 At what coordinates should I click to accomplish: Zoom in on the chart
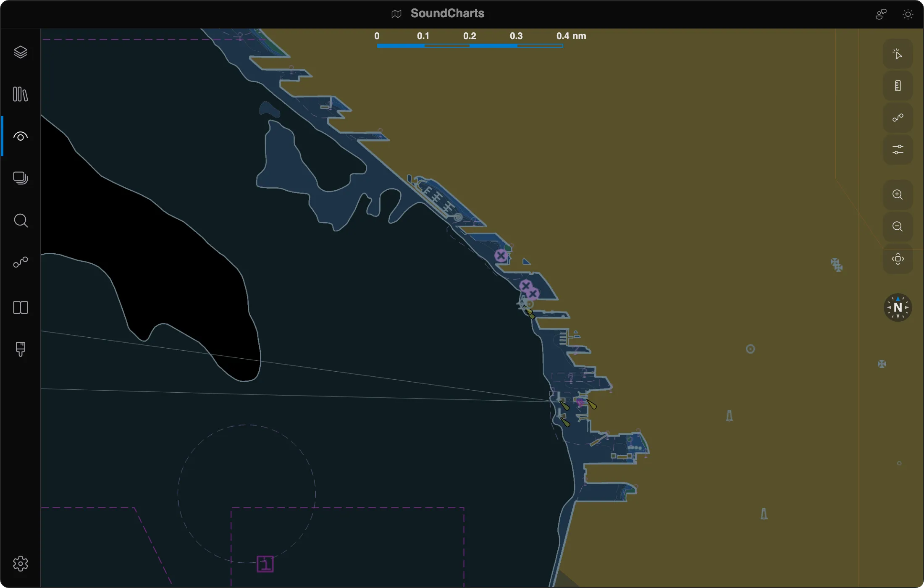tap(898, 194)
